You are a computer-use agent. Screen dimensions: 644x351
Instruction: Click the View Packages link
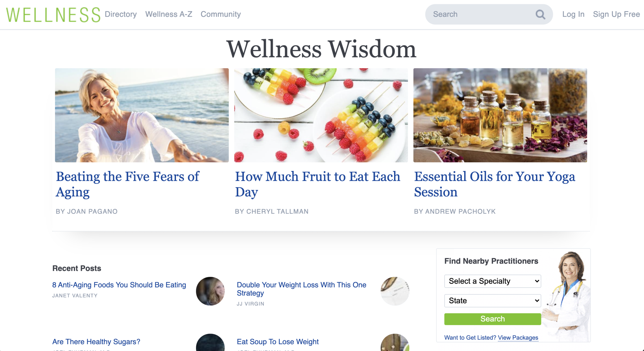click(518, 338)
